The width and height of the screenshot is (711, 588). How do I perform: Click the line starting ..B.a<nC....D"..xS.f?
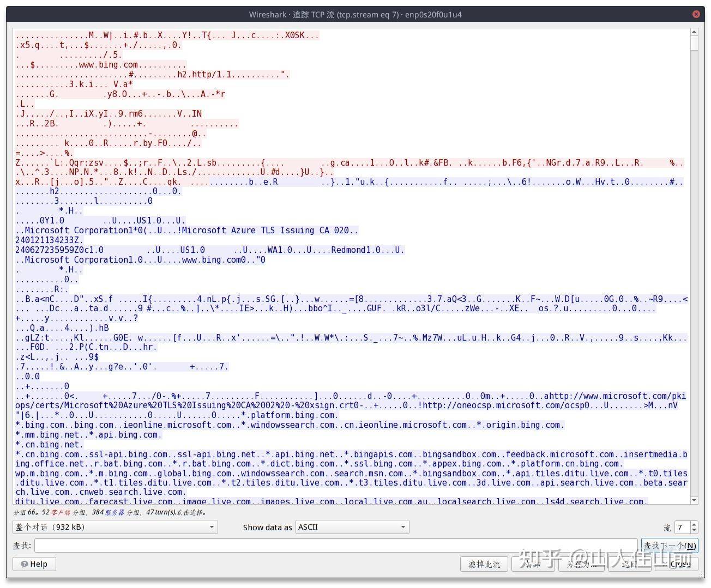click(351, 299)
